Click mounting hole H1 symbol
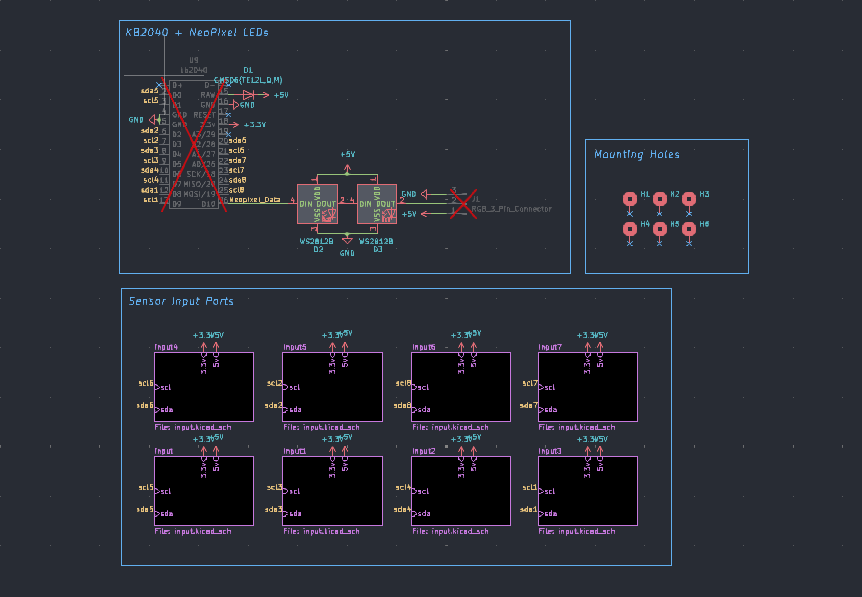 628,199
